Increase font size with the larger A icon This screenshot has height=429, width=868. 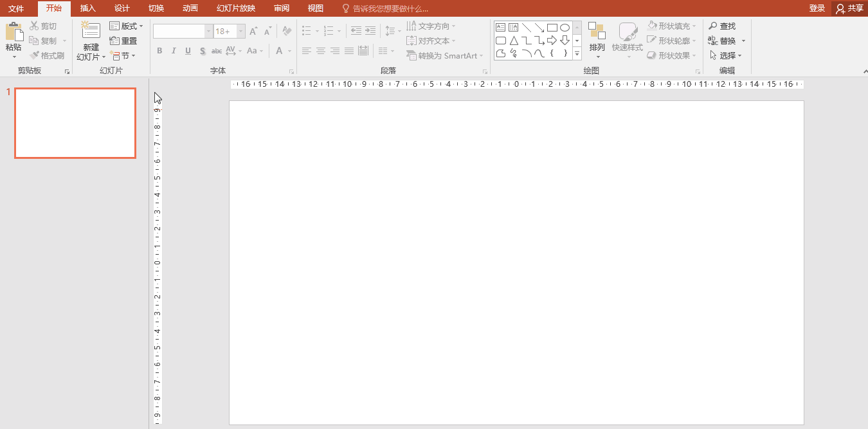point(253,31)
